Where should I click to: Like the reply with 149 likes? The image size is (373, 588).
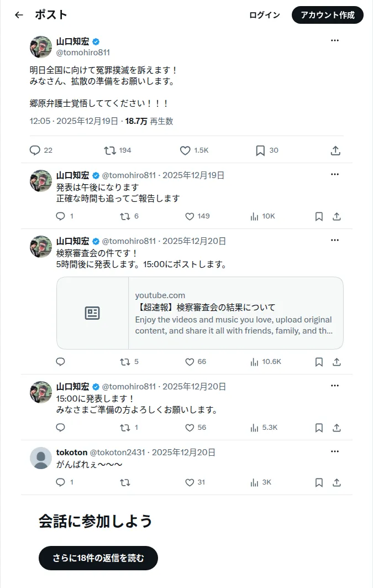(x=190, y=216)
